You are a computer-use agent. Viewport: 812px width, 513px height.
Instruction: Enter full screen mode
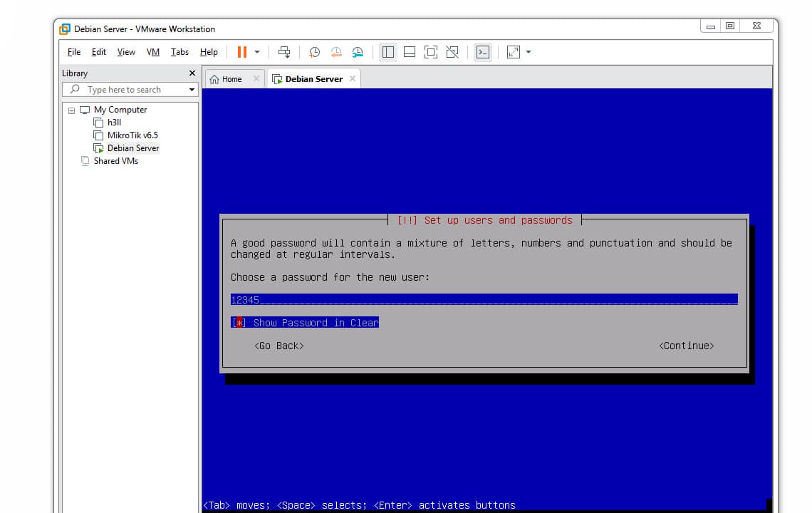coord(431,52)
